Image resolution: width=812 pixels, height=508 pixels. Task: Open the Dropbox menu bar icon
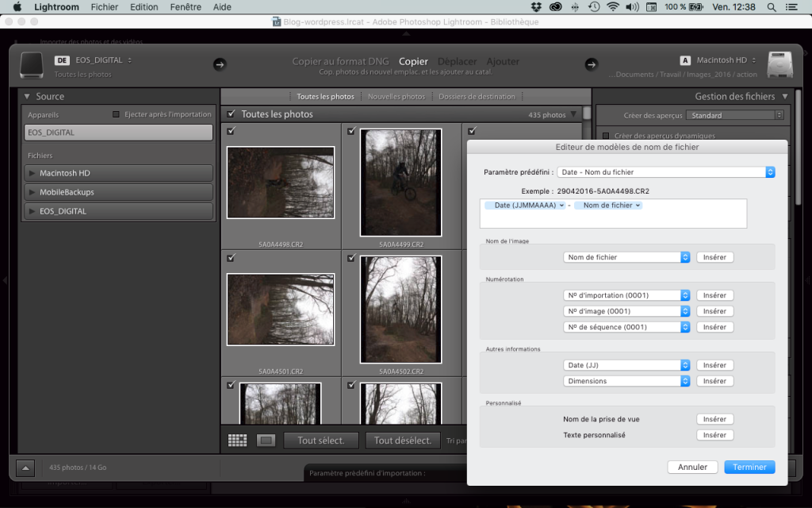(x=536, y=6)
